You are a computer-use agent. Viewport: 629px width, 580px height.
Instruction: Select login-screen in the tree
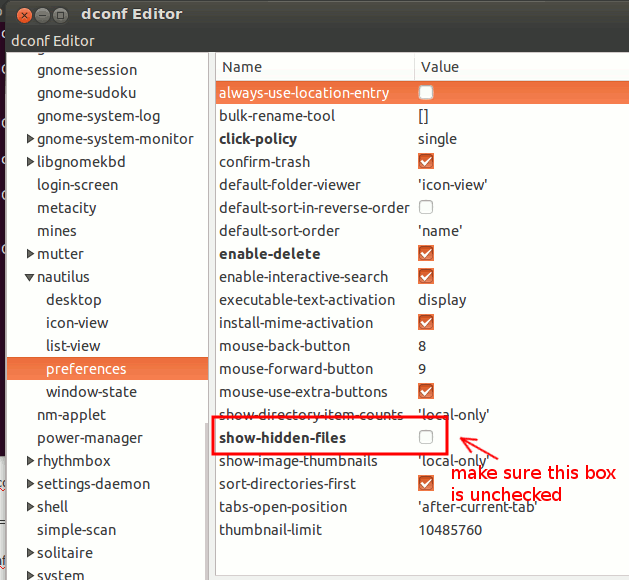[x=78, y=185]
